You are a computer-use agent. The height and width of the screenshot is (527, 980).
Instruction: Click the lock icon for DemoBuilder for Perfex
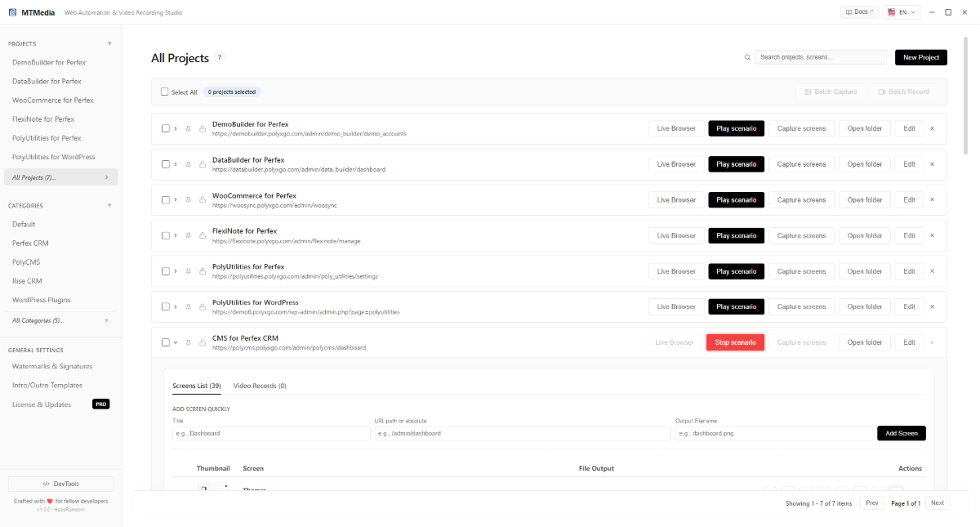click(202, 128)
